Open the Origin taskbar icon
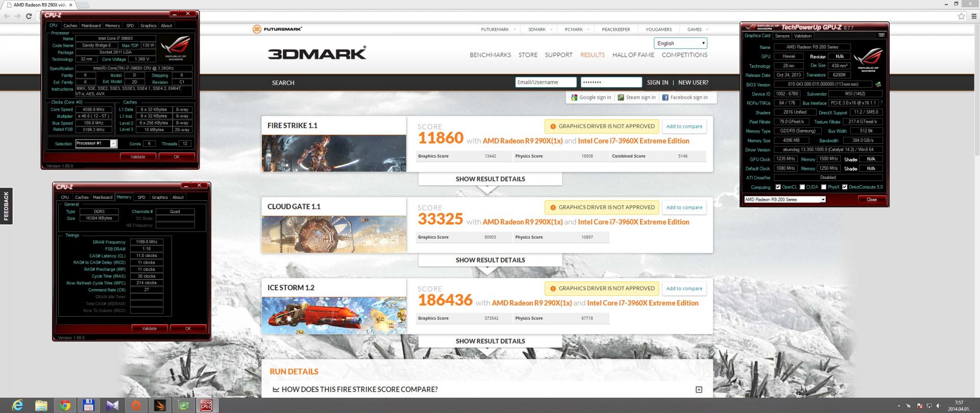This screenshot has height=413, width=980. coord(136,405)
